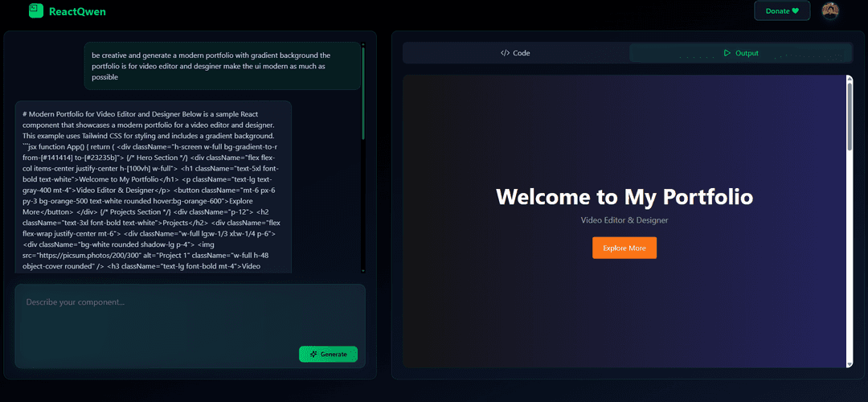Image resolution: width=868 pixels, height=402 pixels.
Task: Open the user profile avatar
Action: (x=830, y=10)
